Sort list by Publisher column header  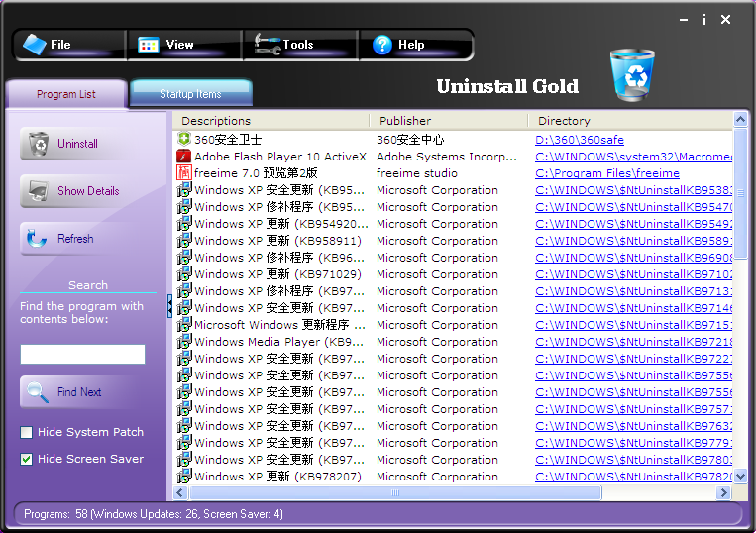click(405, 121)
